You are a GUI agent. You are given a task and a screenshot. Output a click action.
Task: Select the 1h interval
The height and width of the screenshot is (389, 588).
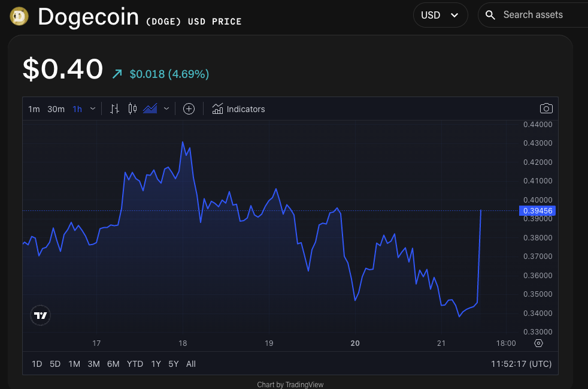pyautogui.click(x=77, y=109)
